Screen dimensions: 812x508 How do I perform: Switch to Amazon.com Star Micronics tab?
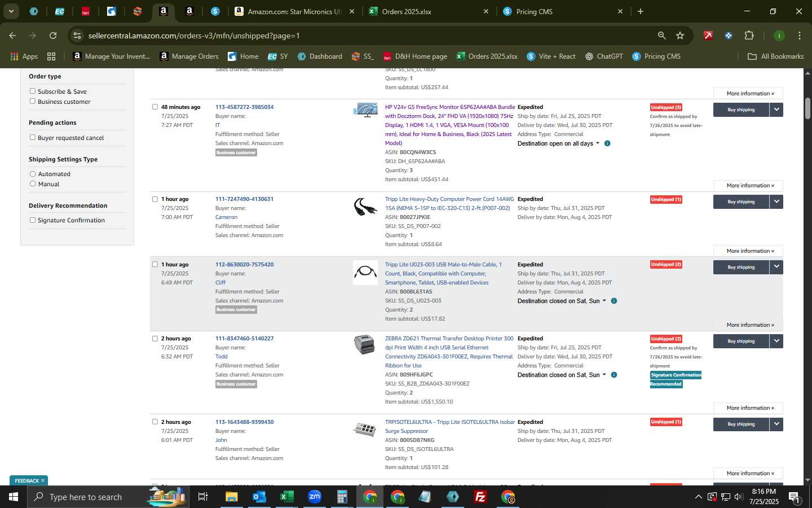(295, 11)
